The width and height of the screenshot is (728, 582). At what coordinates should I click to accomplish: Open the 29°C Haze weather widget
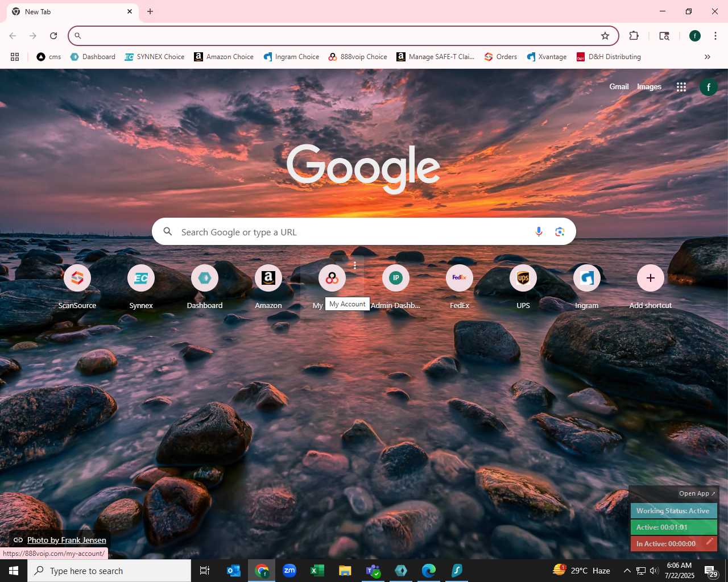click(581, 571)
